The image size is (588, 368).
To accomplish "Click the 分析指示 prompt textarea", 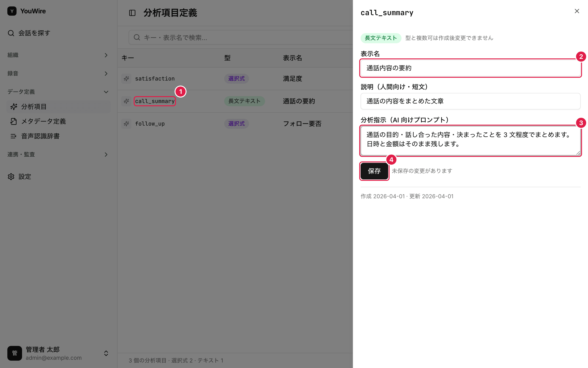I will tap(470, 141).
